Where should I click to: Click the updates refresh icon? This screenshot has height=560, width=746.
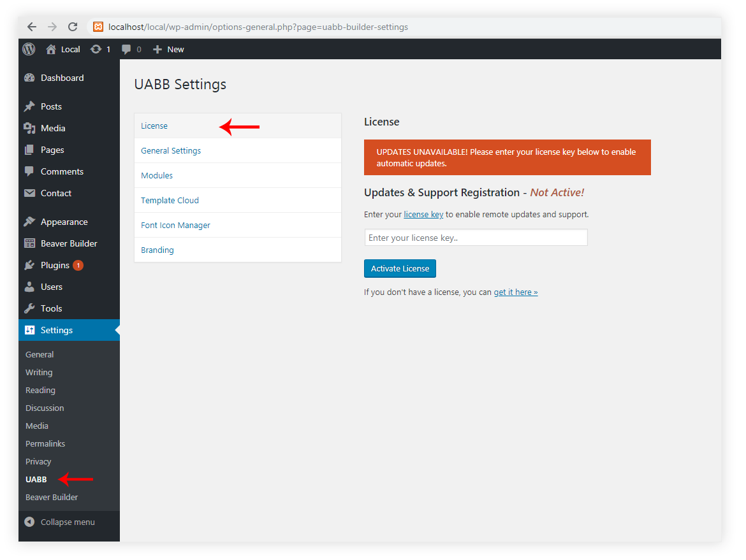(x=96, y=49)
